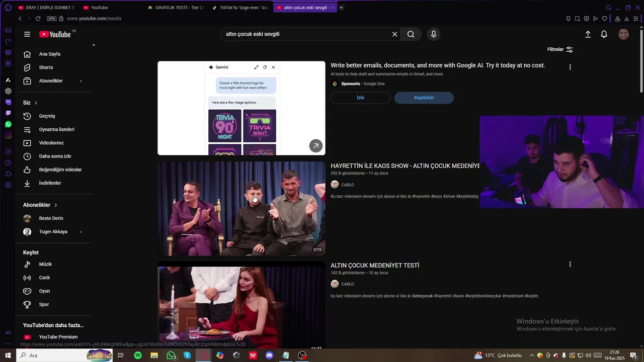Image resolution: width=644 pixels, height=362 pixels.
Task: Click the Kaydolun button on the ad
Action: pyautogui.click(x=424, y=98)
